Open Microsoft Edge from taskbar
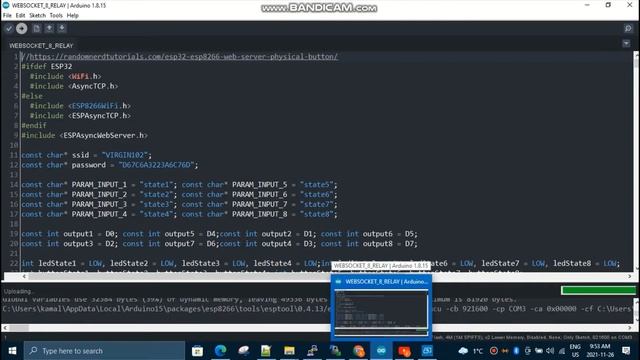Viewport: 640px width, 360px height. (x=220, y=351)
